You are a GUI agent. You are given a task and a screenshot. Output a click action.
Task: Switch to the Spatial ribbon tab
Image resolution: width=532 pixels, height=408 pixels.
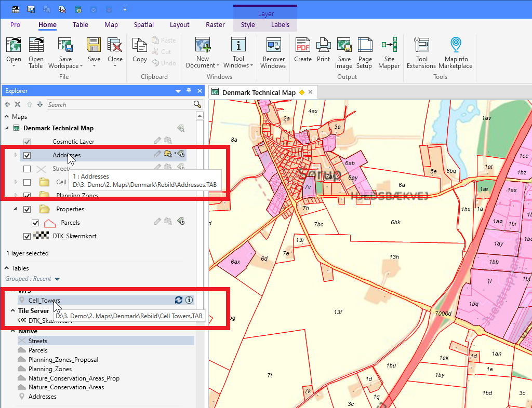pyautogui.click(x=143, y=24)
